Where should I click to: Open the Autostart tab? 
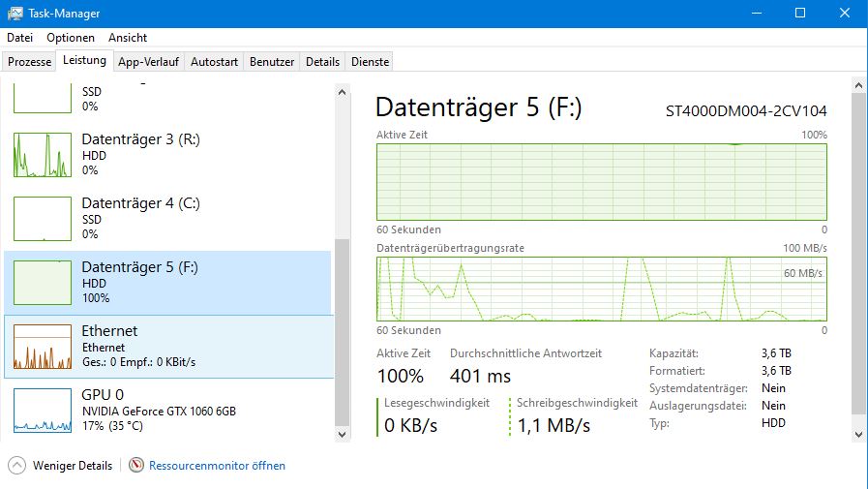[214, 62]
